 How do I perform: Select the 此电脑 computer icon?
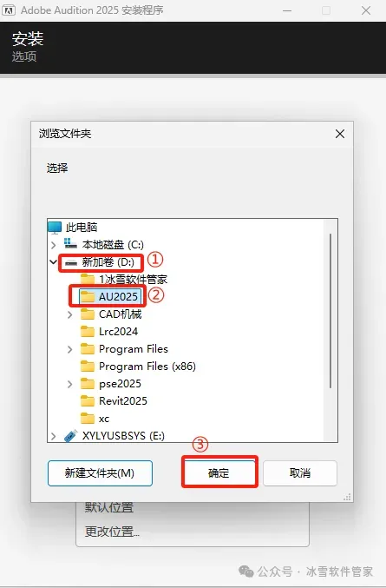point(55,227)
